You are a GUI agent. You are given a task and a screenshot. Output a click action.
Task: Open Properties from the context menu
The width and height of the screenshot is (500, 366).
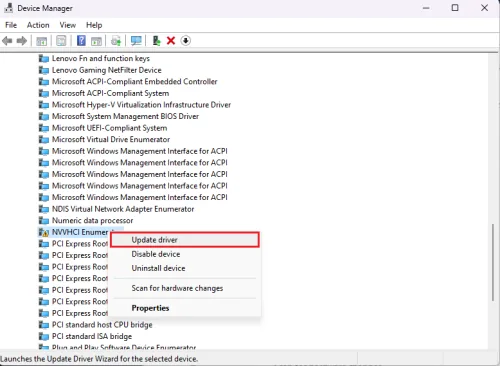point(185,308)
